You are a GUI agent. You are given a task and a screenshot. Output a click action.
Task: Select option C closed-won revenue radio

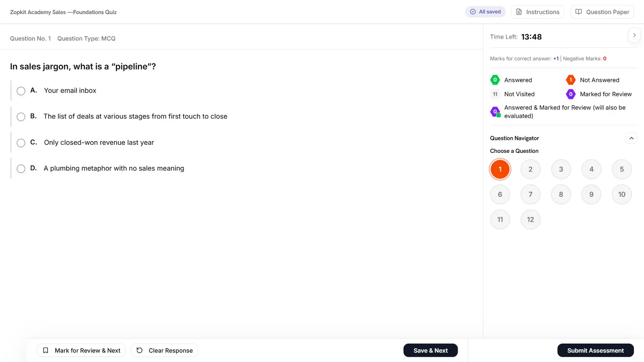(21, 143)
